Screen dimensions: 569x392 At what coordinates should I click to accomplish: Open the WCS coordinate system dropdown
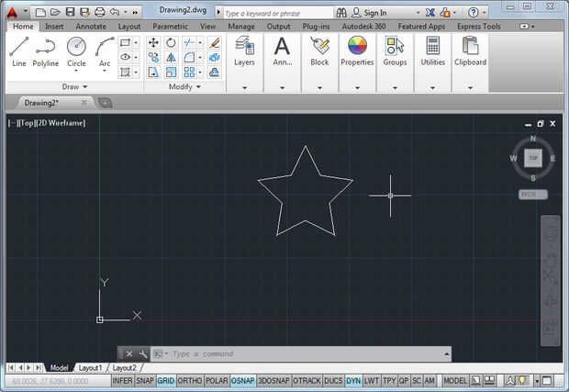(532, 195)
